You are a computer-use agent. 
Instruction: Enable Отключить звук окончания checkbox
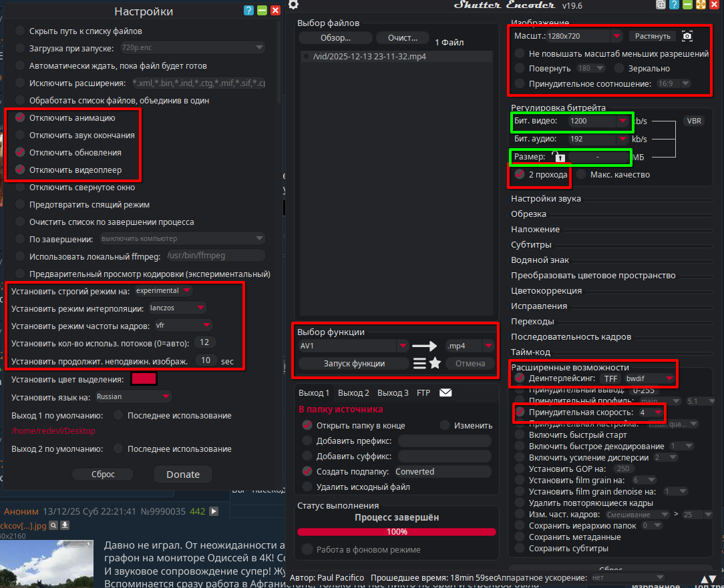coord(20,135)
